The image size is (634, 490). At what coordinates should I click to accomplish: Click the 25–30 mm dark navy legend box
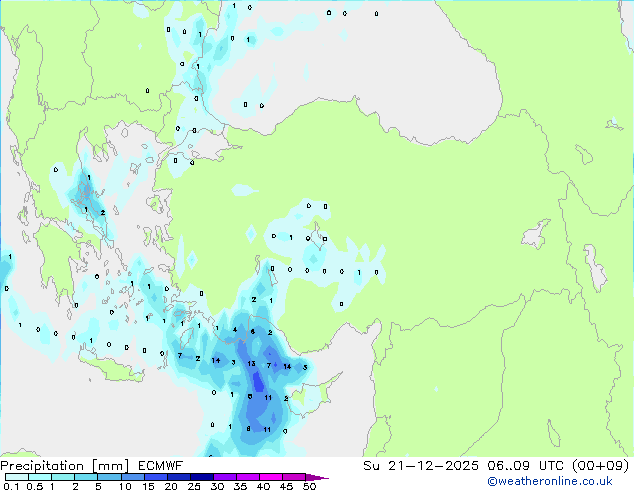tap(201, 477)
